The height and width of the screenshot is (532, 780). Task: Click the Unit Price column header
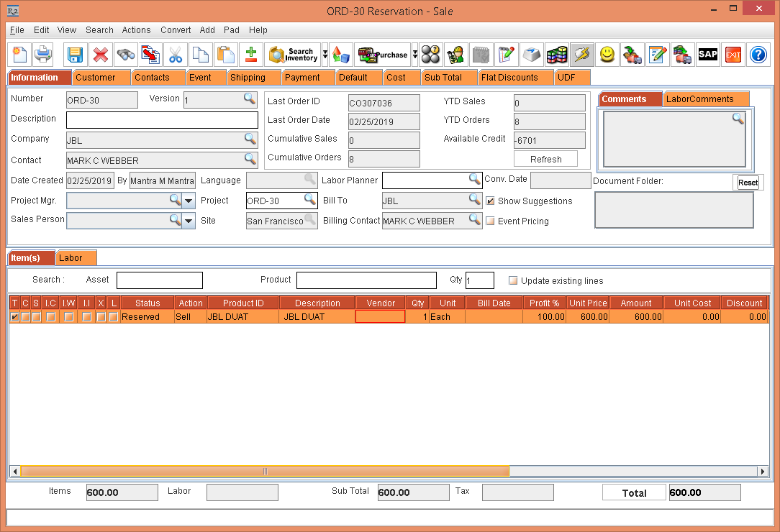coord(587,303)
